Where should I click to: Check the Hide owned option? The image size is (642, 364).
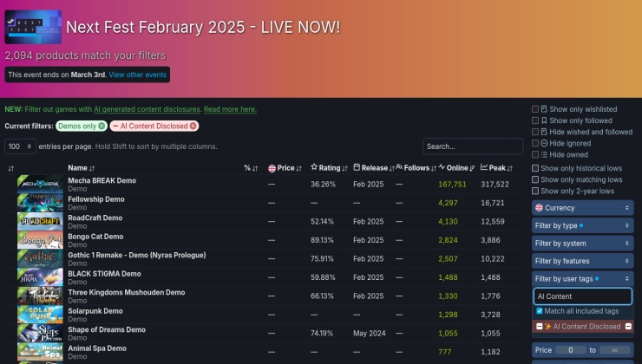click(535, 154)
